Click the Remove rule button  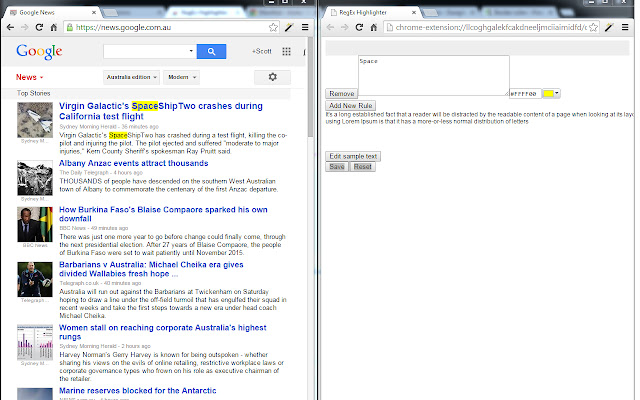342,93
